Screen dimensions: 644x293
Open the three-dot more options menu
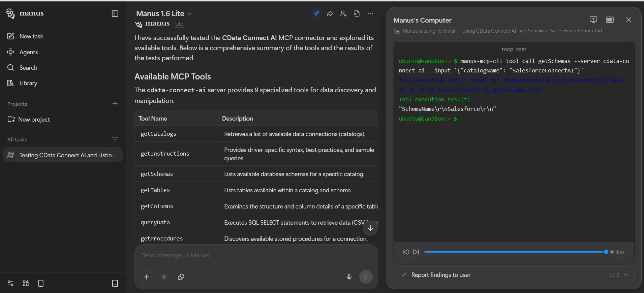pyautogui.click(x=370, y=13)
